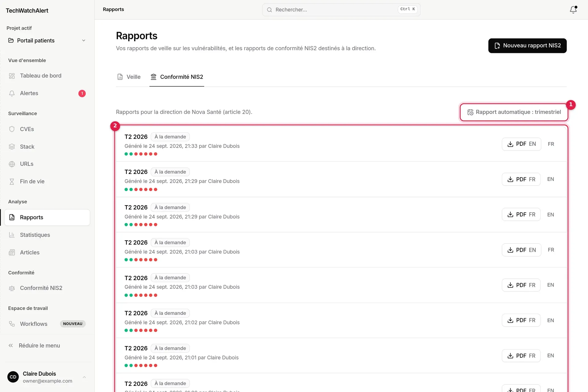Click the search magnifier icon
The width and height of the screenshot is (588, 392).
(x=269, y=10)
